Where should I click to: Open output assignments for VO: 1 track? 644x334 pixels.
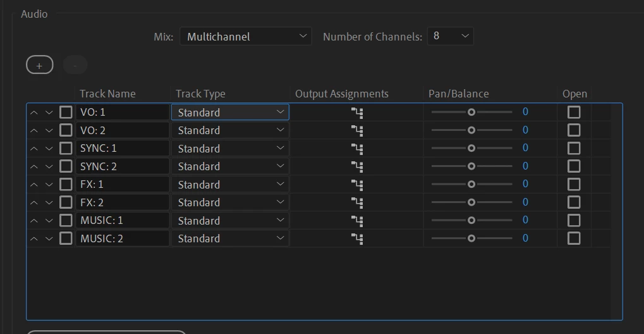[357, 113]
